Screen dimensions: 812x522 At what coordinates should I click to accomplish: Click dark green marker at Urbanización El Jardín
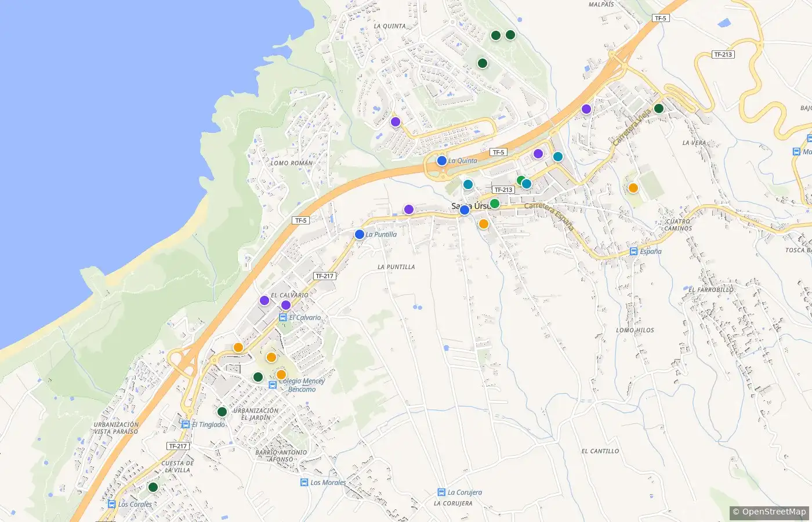coord(222,412)
